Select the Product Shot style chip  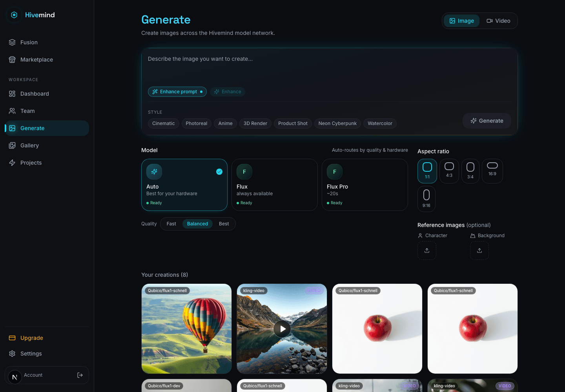point(293,123)
